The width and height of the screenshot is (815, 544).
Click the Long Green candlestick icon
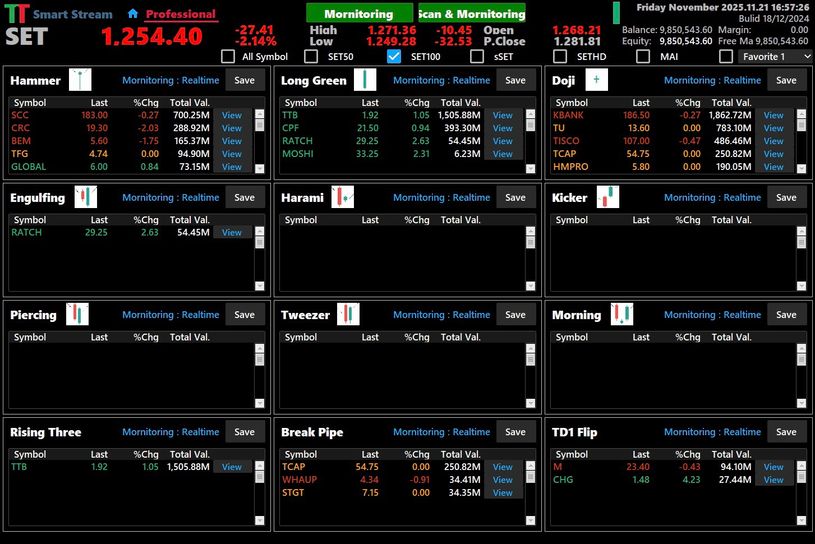click(x=365, y=80)
